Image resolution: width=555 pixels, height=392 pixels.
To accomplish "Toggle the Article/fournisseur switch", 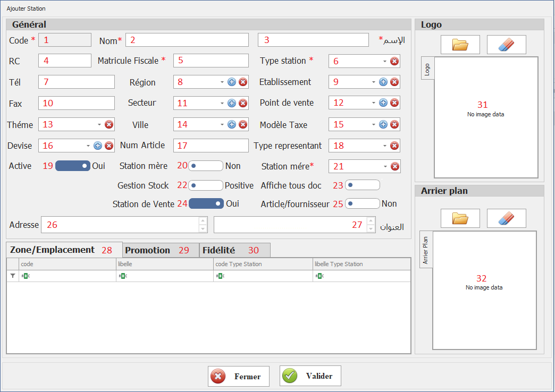I will [x=362, y=203].
